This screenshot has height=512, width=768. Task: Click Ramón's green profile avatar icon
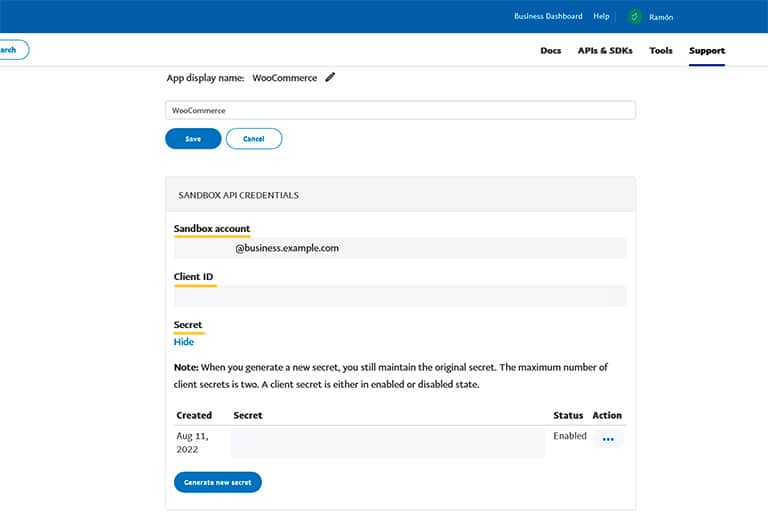click(634, 17)
